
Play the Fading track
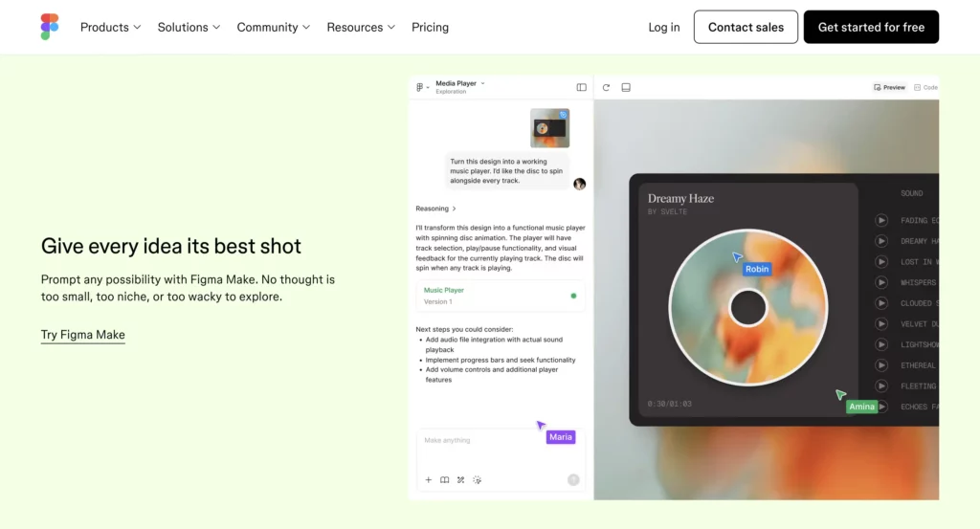881,220
